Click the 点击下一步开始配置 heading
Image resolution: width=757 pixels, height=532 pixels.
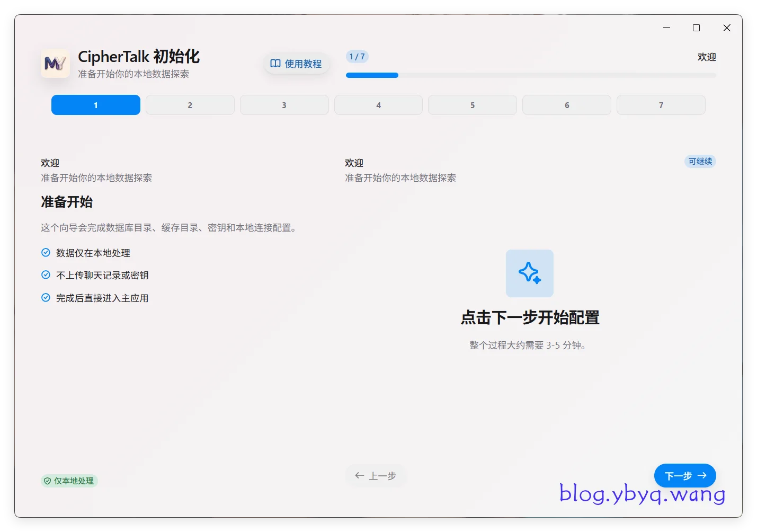coord(530,318)
